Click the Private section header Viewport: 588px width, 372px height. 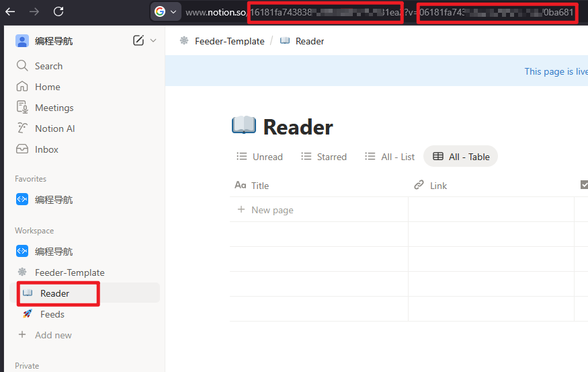coord(27,366)
